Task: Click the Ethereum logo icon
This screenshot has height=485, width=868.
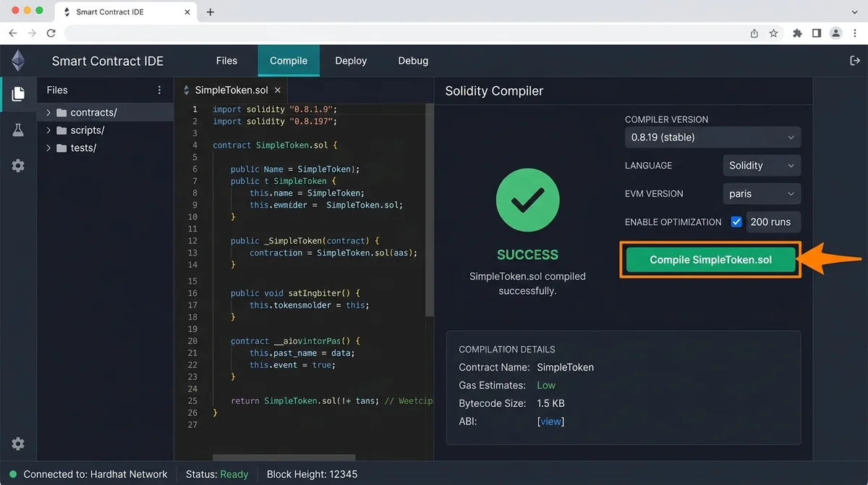Action: point(18,61)
